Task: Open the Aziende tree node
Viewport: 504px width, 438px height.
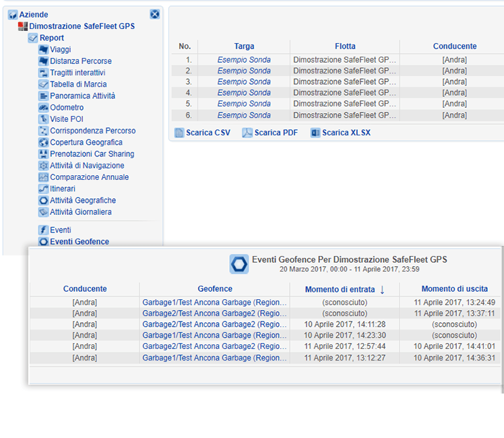Action: point(34,15)
